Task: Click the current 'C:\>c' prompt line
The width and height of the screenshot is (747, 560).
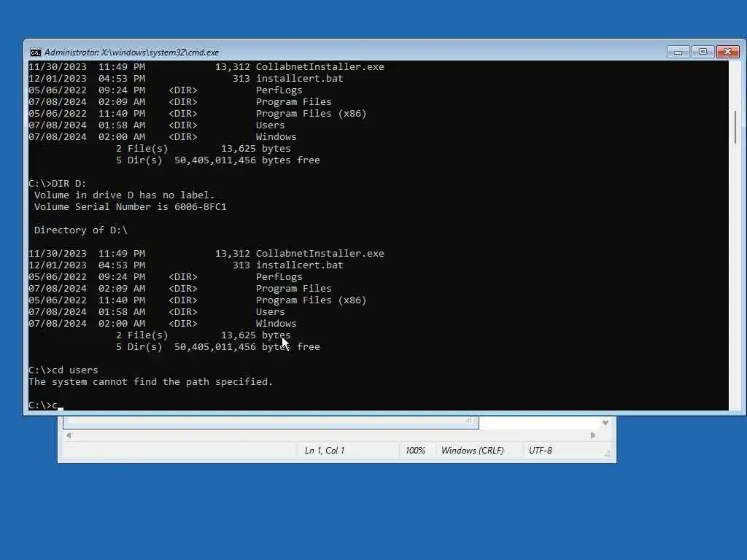Action: 43,405
